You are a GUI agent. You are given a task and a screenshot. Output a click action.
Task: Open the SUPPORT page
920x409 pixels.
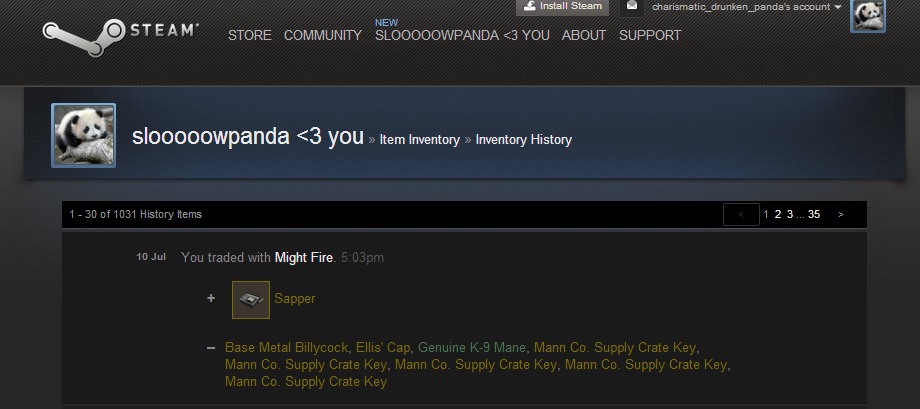pyautogui.click(x=650, y=36)
